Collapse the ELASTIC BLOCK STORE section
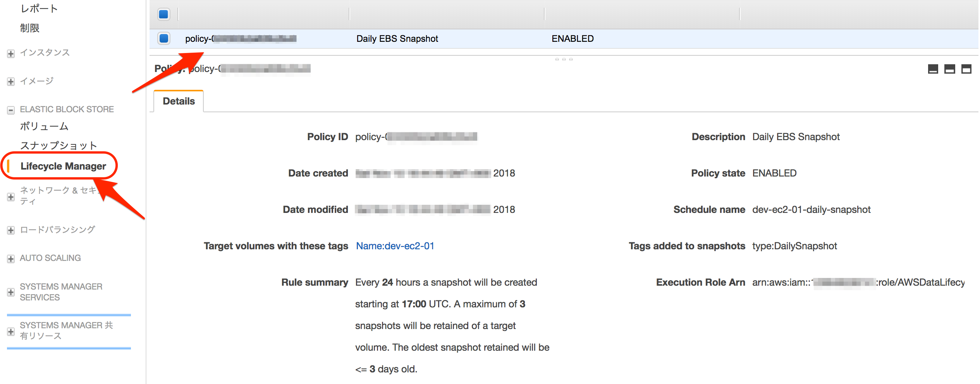Viewport: 980px width, 384px height. point(10,109)
